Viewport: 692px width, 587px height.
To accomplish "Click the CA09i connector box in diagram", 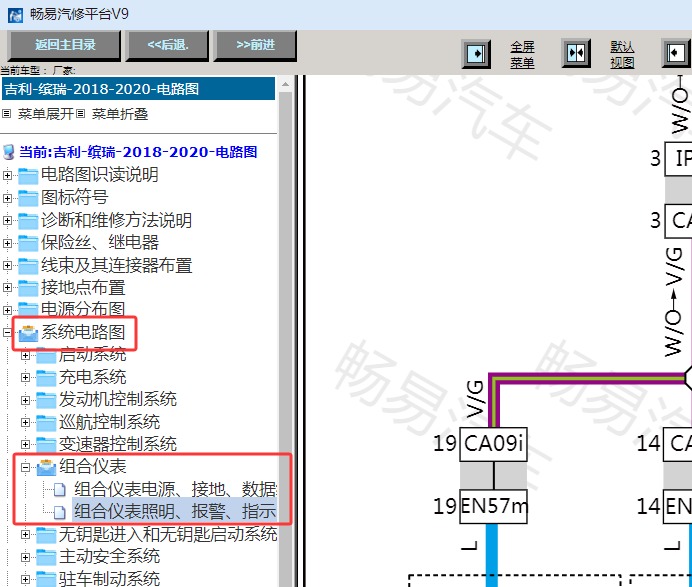I will click(x=493, y=444).
